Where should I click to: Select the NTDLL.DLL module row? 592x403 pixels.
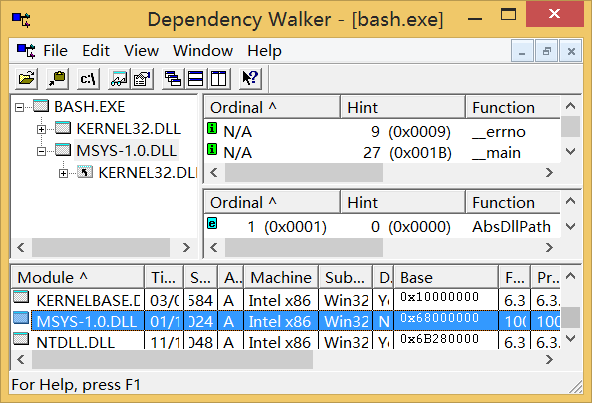pyautogui.click(x=286, y=342)
